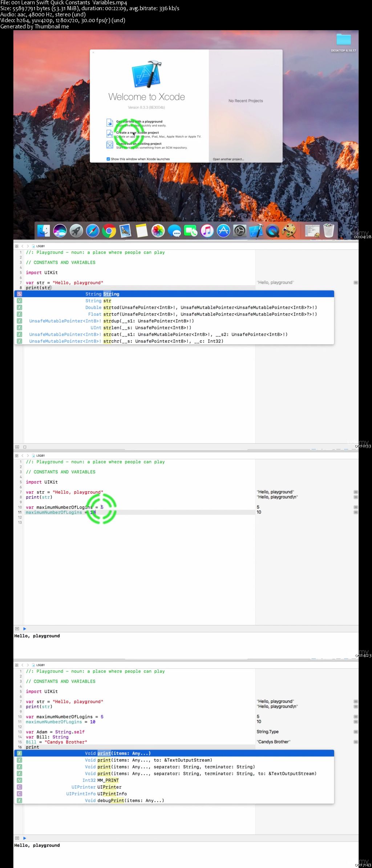Click the Xcode hammer icon in Dock
Screen dimensions: 372x868
(256, 231)
